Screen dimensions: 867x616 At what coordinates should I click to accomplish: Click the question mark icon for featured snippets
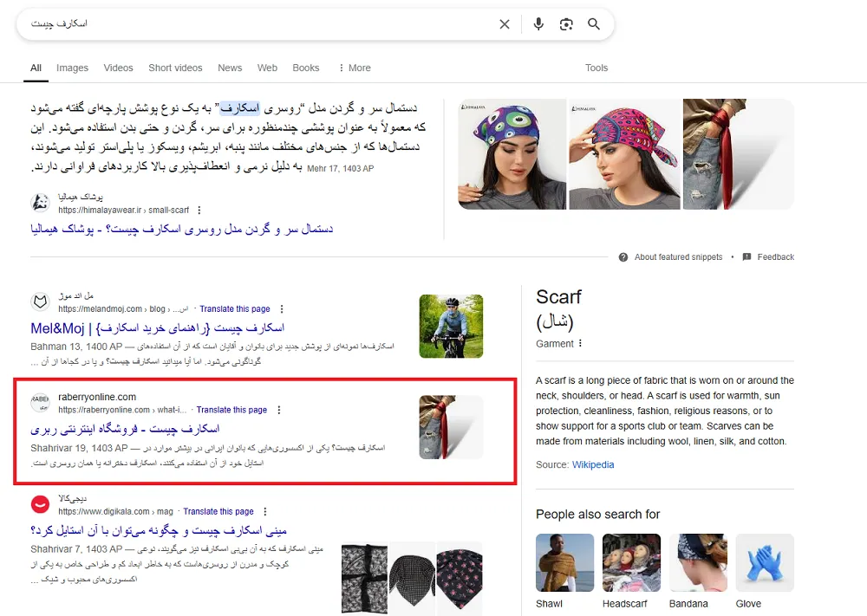tap(623, 257)
